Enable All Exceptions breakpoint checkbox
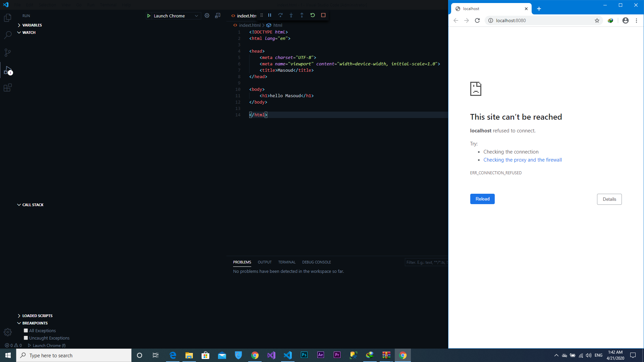The width and height of the screenshot is (644, 362). (x=26, y=330)
